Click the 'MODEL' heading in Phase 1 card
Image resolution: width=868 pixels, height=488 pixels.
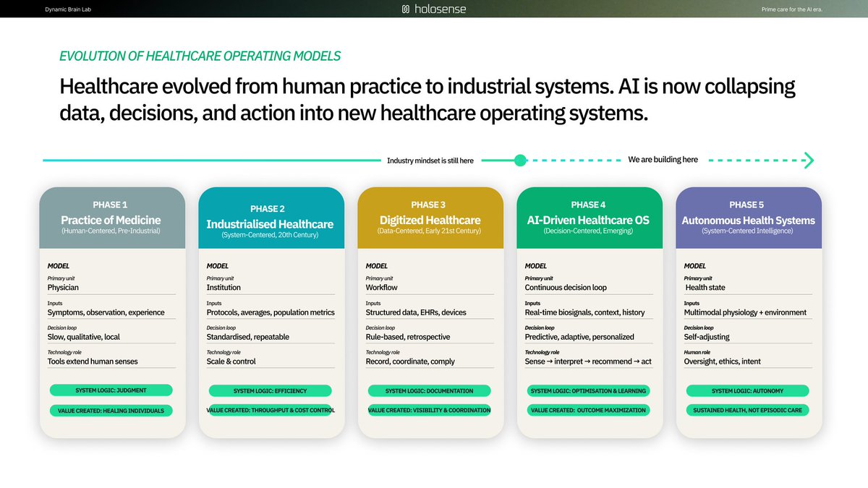(58, 266)
